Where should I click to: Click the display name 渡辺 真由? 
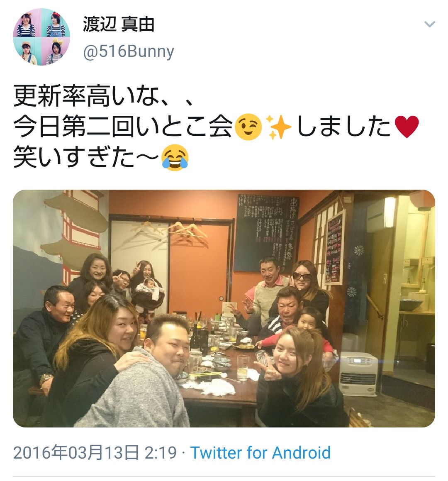118,24
